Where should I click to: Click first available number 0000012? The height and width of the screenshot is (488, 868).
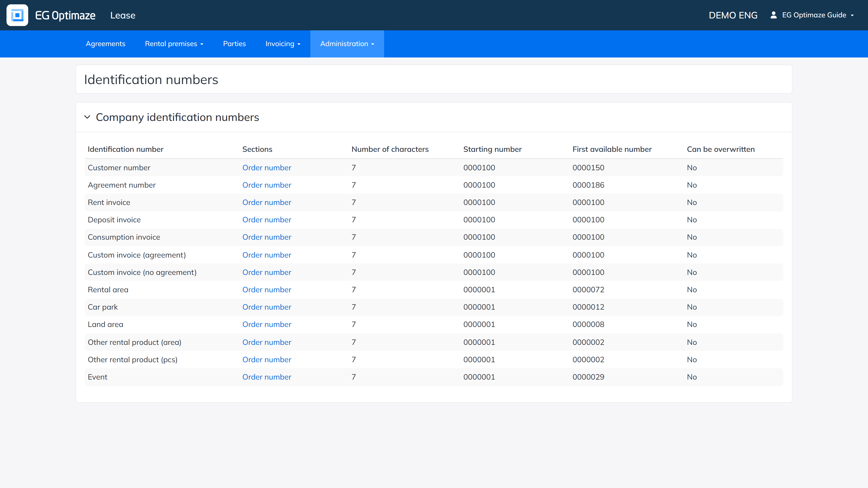[588, 307]
